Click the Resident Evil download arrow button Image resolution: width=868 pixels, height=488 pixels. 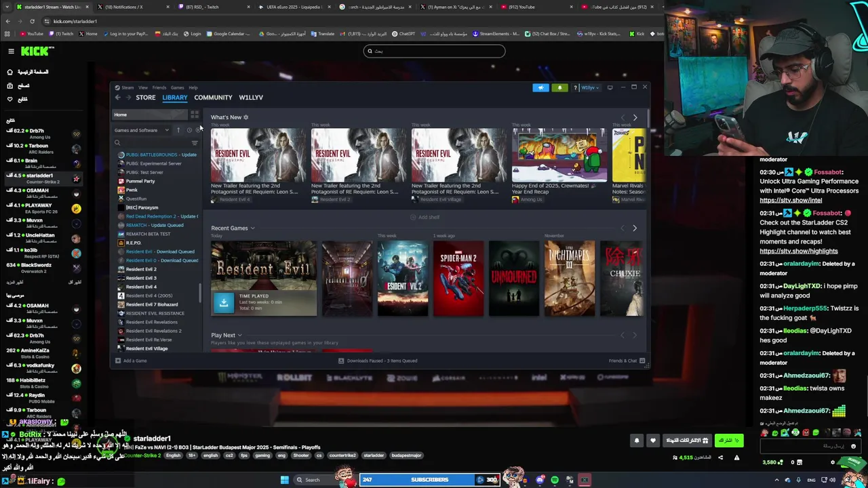223,303
